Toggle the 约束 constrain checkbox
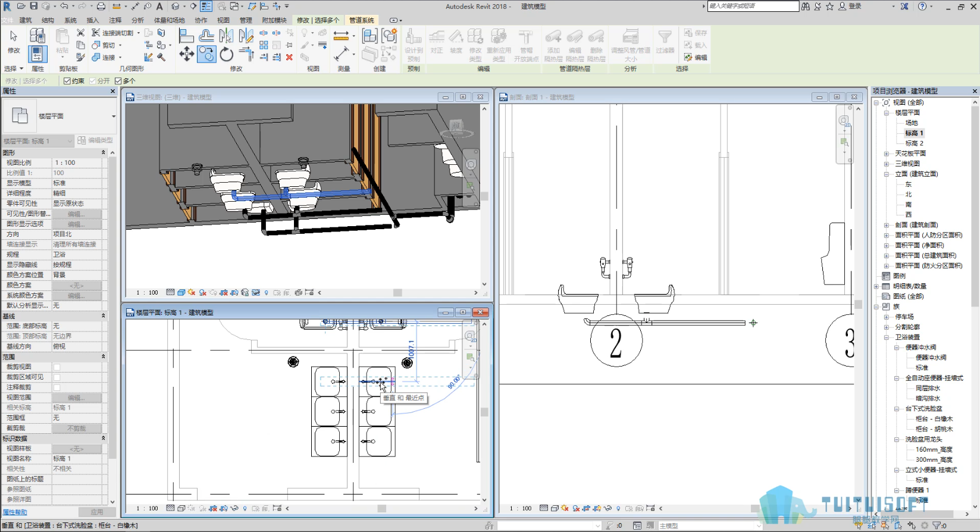980x532 pixels. pos(67,81)
